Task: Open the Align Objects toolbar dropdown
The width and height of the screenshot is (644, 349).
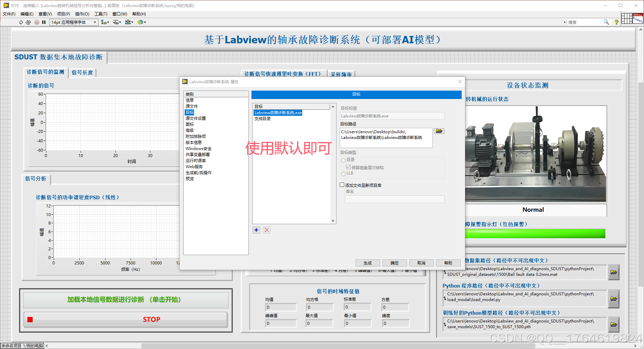Action: click(105, 22)
